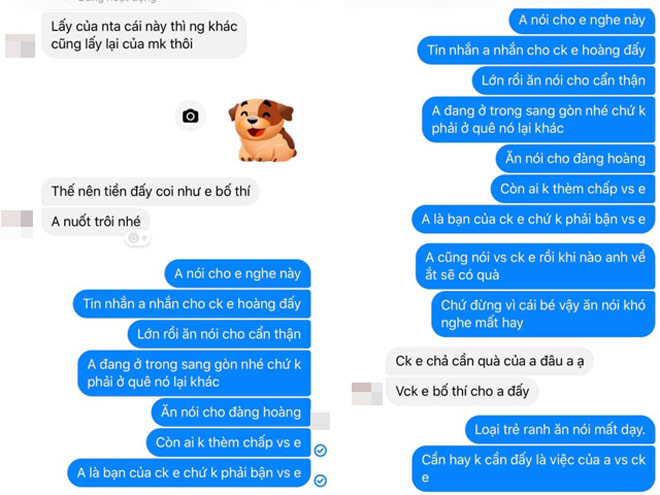Select left bubble "A nói cho e nghe này"
The width and height of the screenshot is (660, 495).
coord(237,274)
